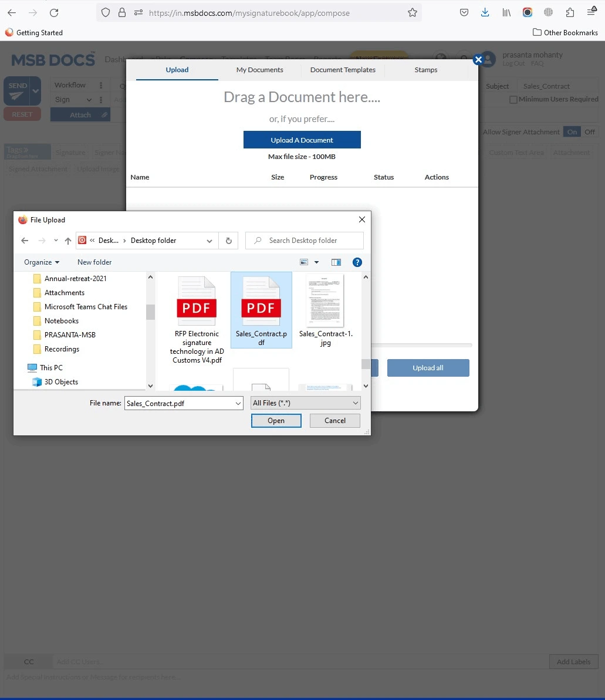Reload the page in browser toolbar
Image resolution: width=605 pixels, height=700 pixels.
pyautogui.click(x=54, y=12)
